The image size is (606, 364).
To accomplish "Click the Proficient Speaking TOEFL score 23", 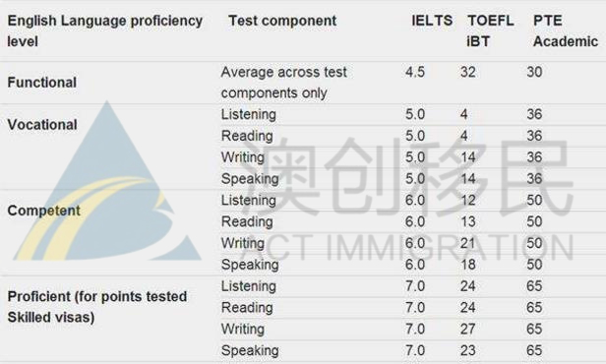I will coord(467,350).
